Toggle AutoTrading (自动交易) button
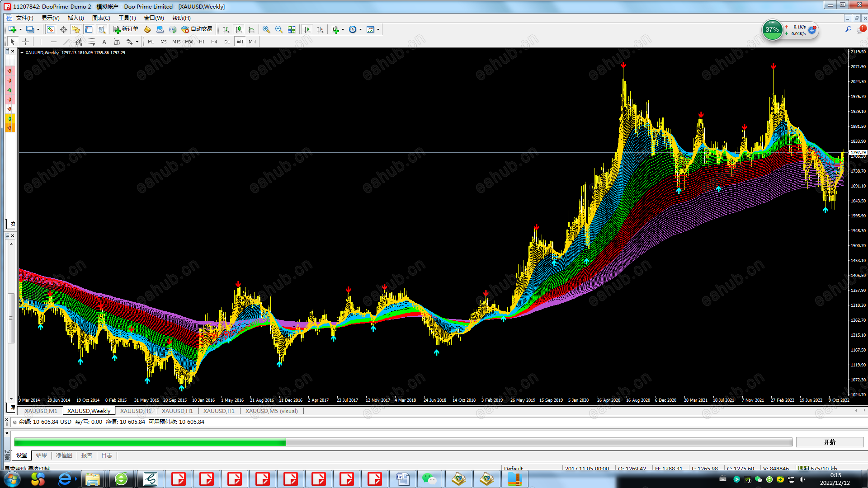 (x=197, y=29)
